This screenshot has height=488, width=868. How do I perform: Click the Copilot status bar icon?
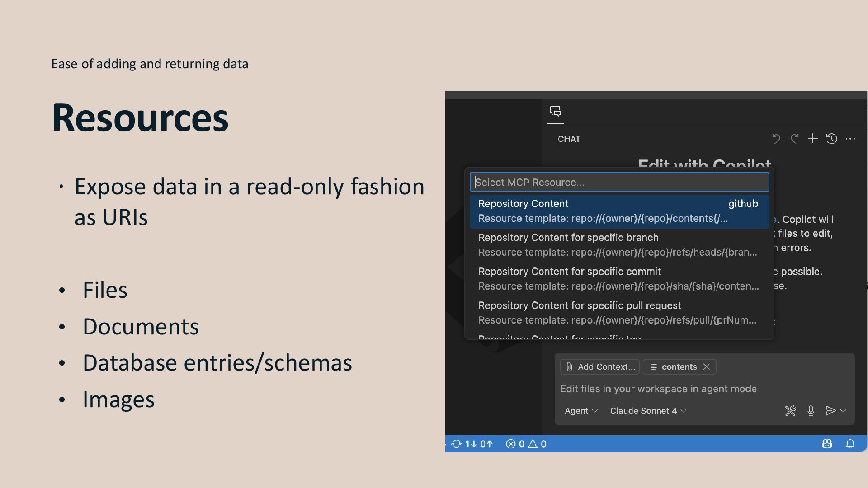[x=827, y=444]
